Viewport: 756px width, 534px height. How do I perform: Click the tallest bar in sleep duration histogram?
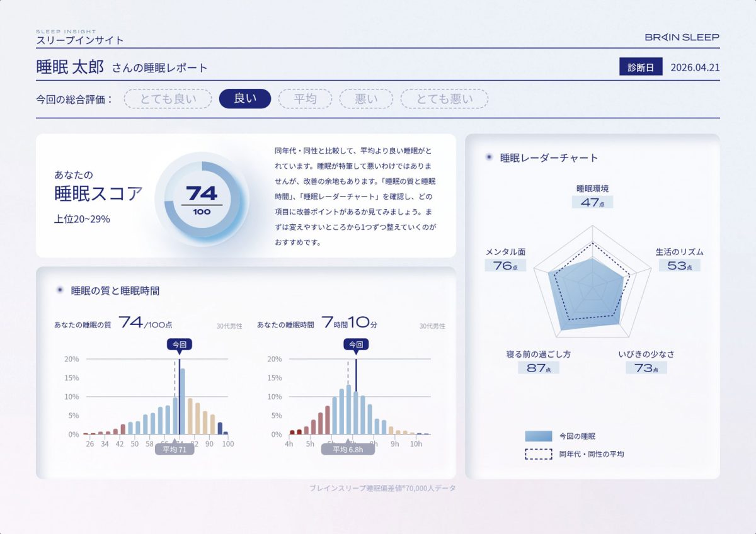pyautogui.click(x=348, y=409)
